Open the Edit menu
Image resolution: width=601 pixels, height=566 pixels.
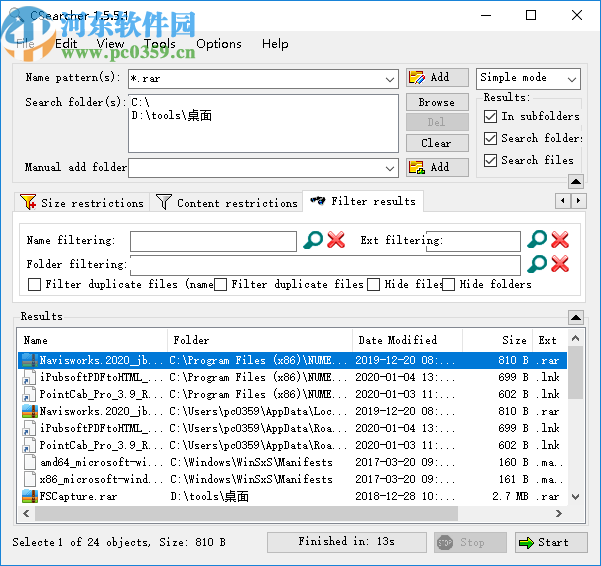66,44
